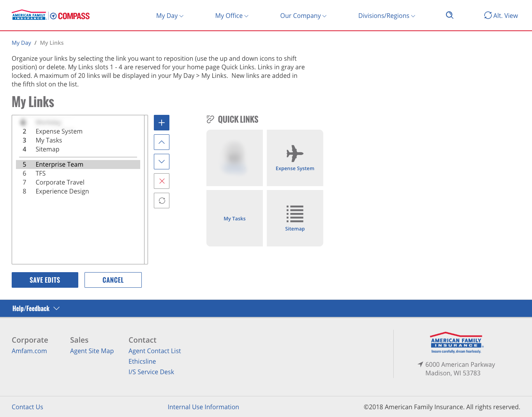Expand the Help/Feedback bar
The image size is (532, 417).
pyautogui.click(x=36, y=308)
